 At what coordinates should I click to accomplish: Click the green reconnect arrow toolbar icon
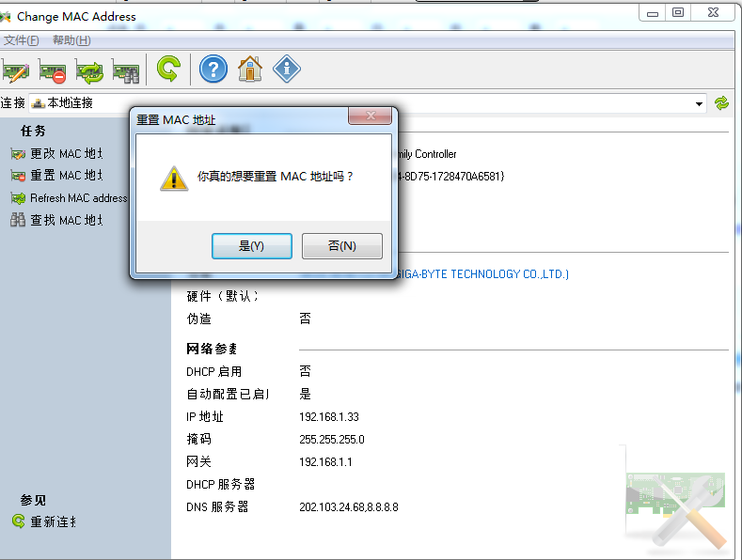click(x=168, y=69)
